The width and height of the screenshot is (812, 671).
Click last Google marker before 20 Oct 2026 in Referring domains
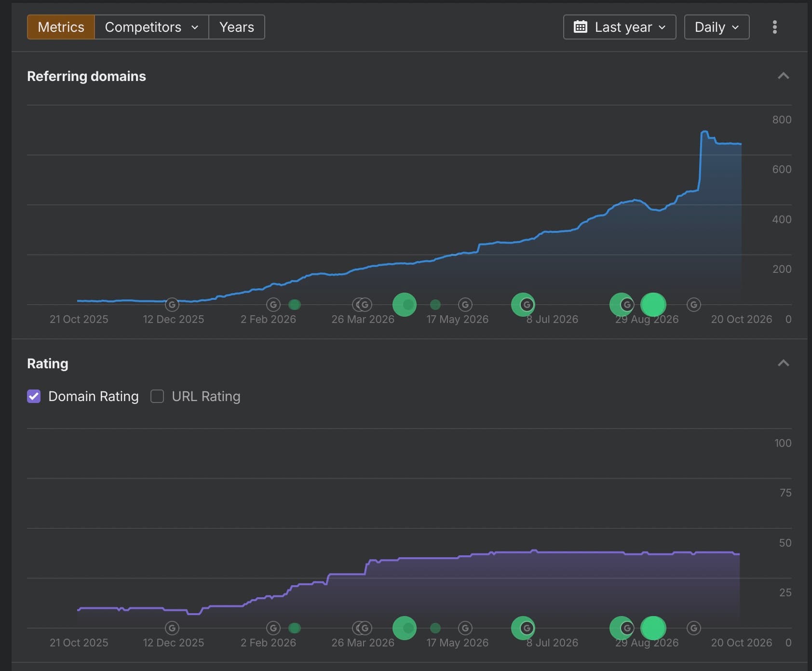pyautogui.click(x=694, y=305)
